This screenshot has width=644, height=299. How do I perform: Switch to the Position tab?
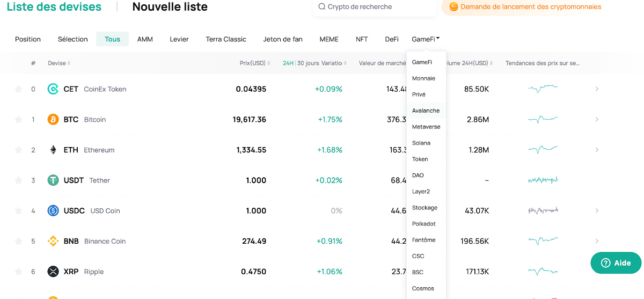[x=28, y=39]
